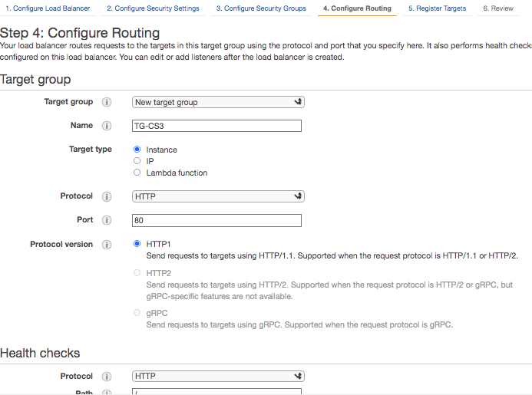Click info icon next to Protocol version
The height and width of the screenshot is (395, 532).
click(107, 245)
